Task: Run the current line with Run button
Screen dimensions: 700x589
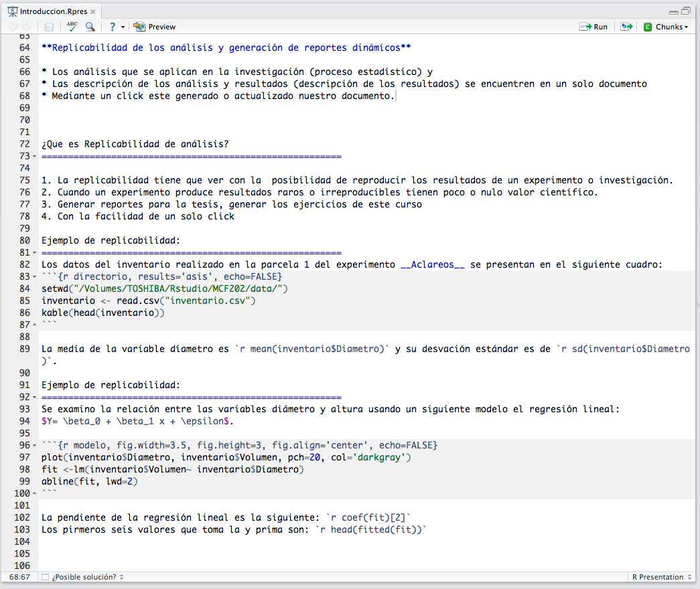Action: click(x=593, y=27)
